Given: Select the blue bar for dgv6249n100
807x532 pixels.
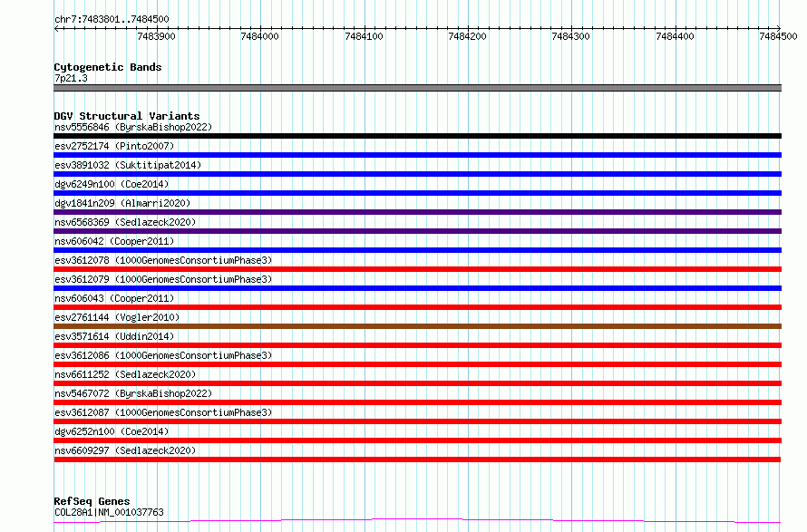Looking at the screenshot, I should tap(417, 193).
